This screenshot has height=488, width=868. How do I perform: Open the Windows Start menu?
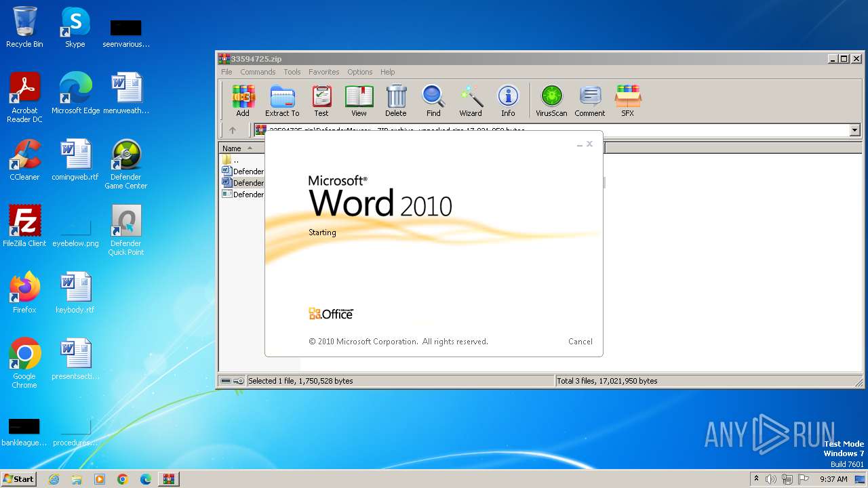[x=18, y=479]
